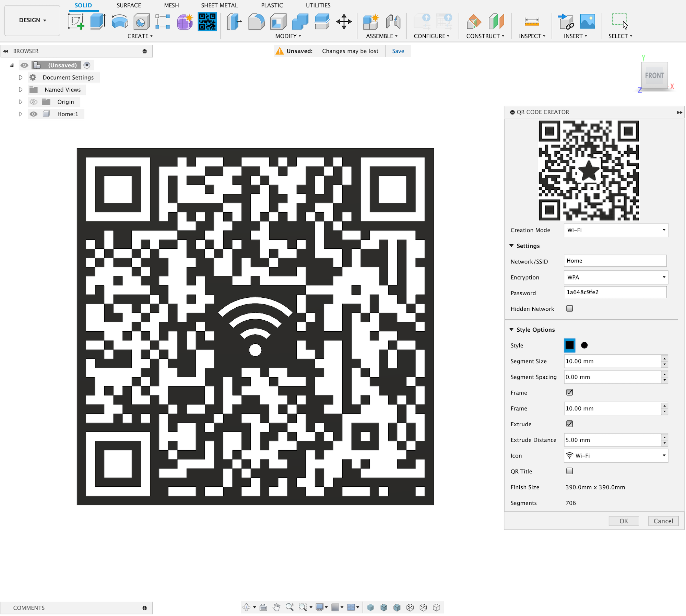Hide the Home:1 component visibility eye
686x616 pixels.
click(34, 114)
